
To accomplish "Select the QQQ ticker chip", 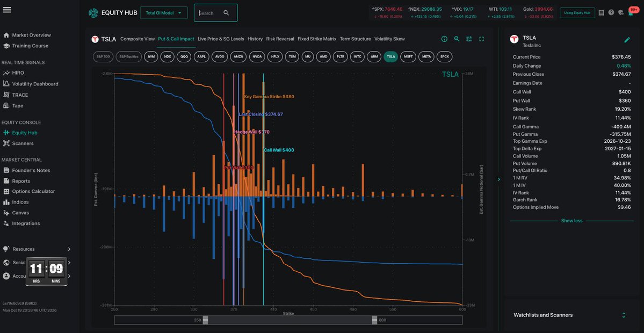I will pos(184,56).
